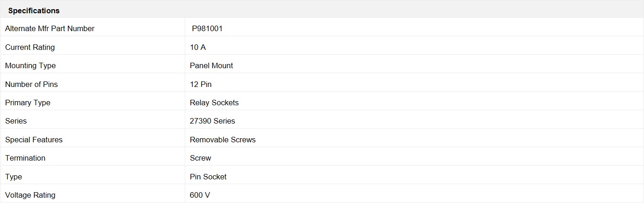Click the 12 Pin value
This screenshot has height=205, width=644.
click(x=201, y=84)
